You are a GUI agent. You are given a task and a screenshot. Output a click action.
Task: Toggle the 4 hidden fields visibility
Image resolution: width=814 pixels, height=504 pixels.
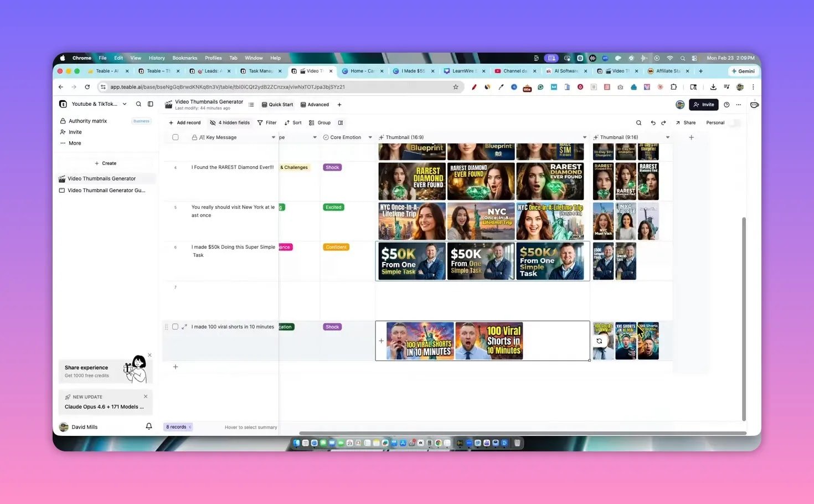[230, 122]
